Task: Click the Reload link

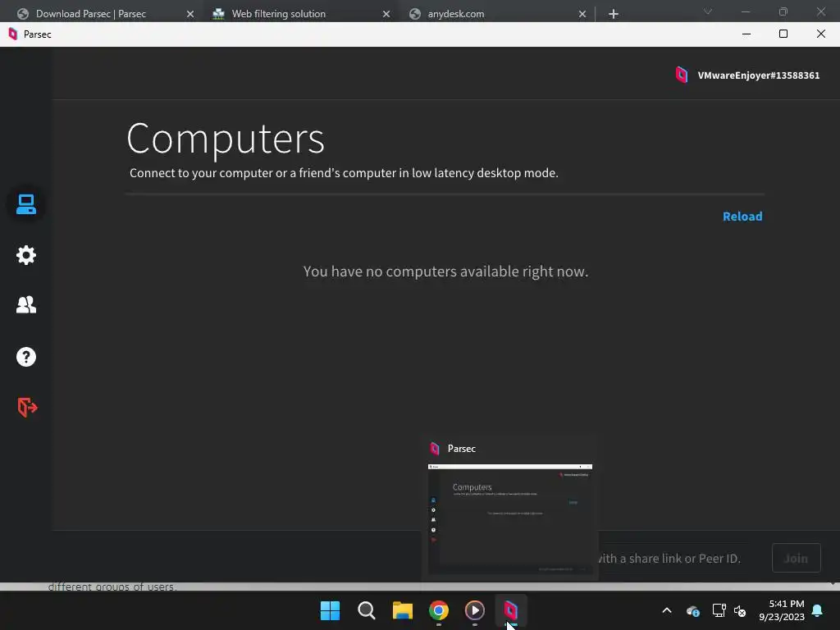Action: (x=742, y=217)
